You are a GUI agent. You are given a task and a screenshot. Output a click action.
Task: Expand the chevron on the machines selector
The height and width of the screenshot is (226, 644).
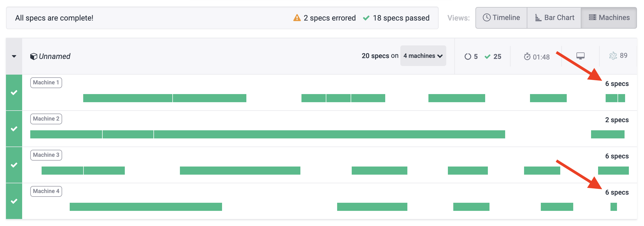(x=440, y=56)
